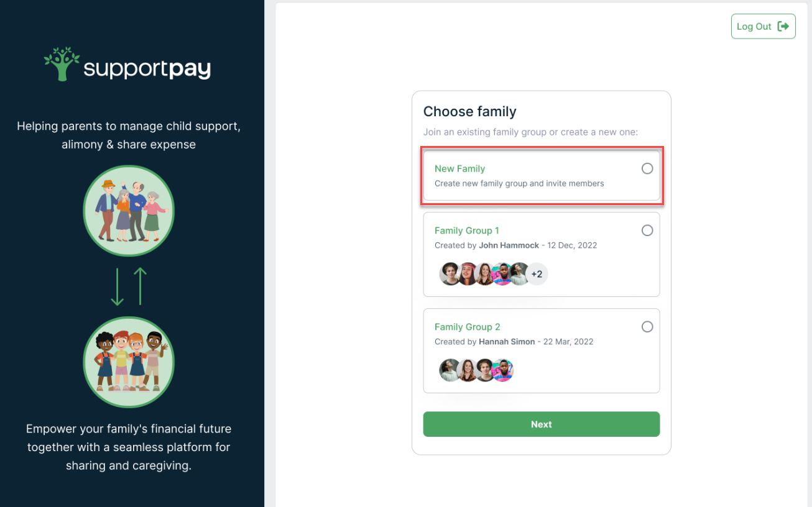Screen dimensions: 812x507
Task: Click first avatar in Family Group 1
Action: (x=450, y=274)
